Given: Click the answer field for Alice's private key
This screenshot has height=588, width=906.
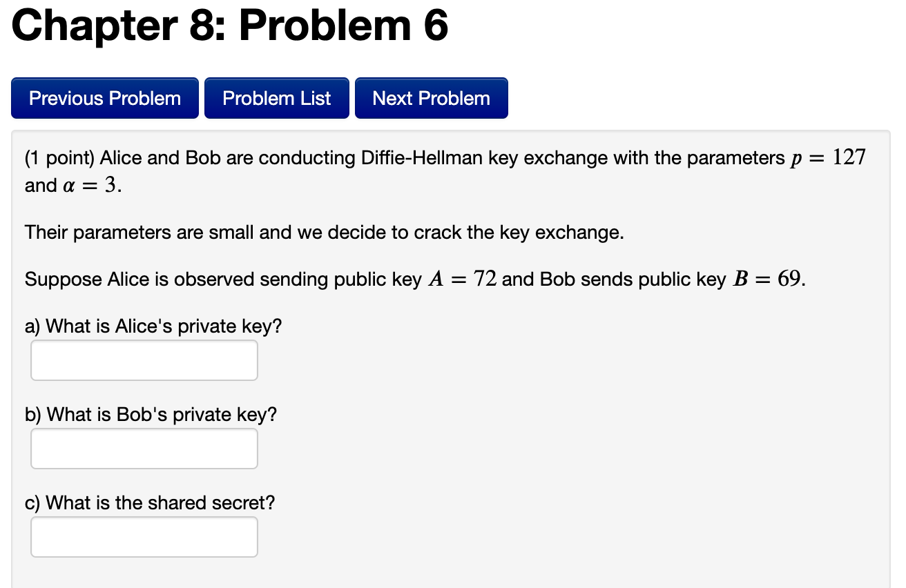Looking at the screenshot, I should 144,360.
